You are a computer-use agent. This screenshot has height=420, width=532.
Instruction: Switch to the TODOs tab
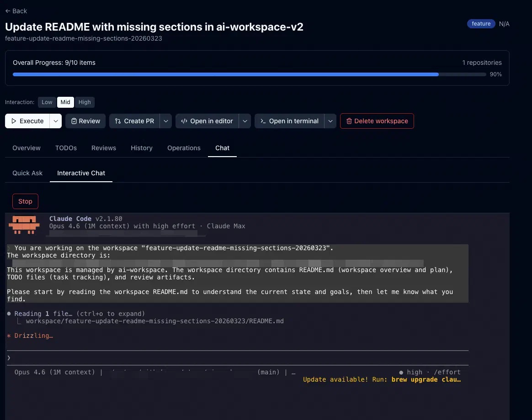[66, 148]
